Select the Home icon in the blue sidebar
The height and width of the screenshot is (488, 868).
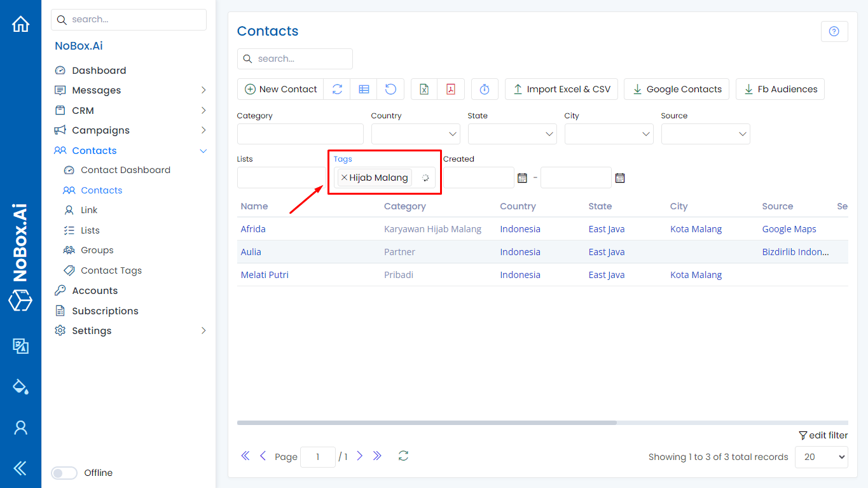pos(20,24)
